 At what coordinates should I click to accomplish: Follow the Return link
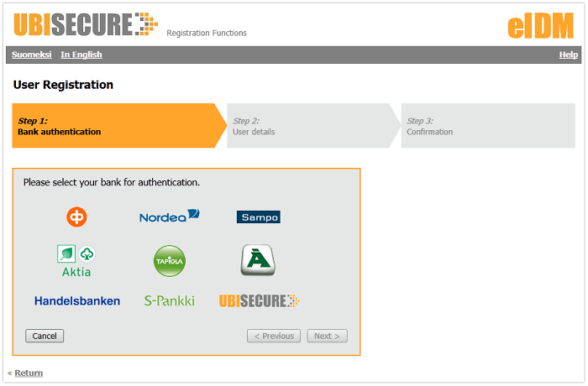click(29, 373)
